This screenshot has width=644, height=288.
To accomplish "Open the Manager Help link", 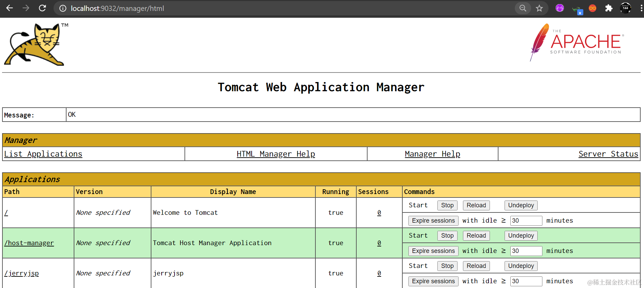I will point(432,154).
